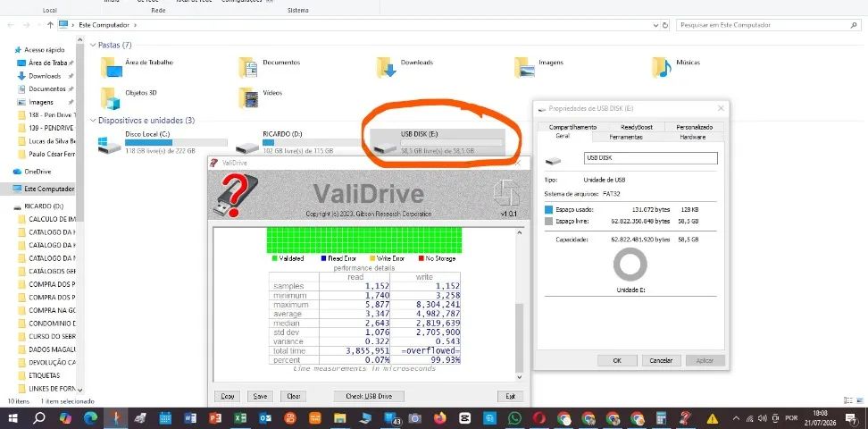Click Save in ValiDrive

coord(260,396)
